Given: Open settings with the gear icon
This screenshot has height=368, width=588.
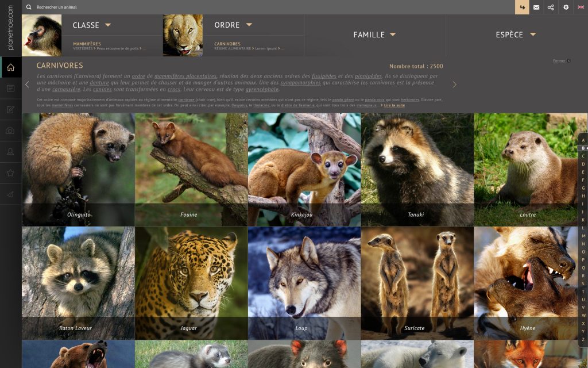Looking at the screenshot, I should pyautogui.click(x=566, y=7).
